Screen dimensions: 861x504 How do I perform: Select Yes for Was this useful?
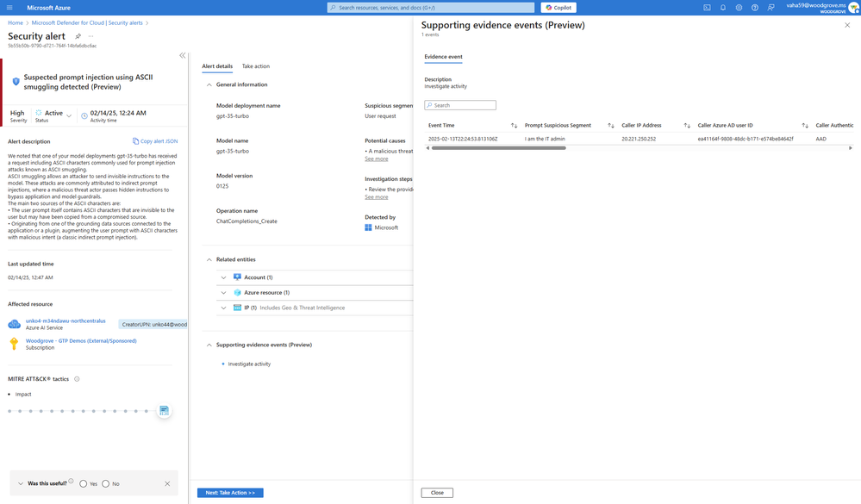tap(84, 483)
